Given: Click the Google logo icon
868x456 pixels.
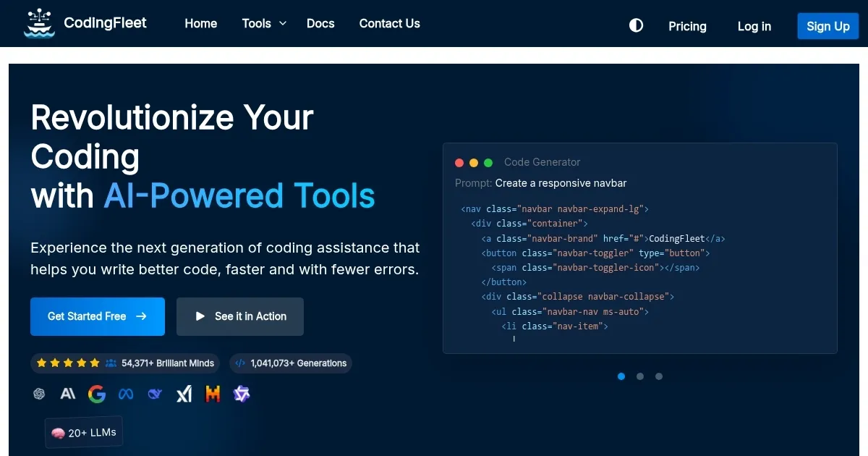Looking at the screenshot, I should 97,394.
